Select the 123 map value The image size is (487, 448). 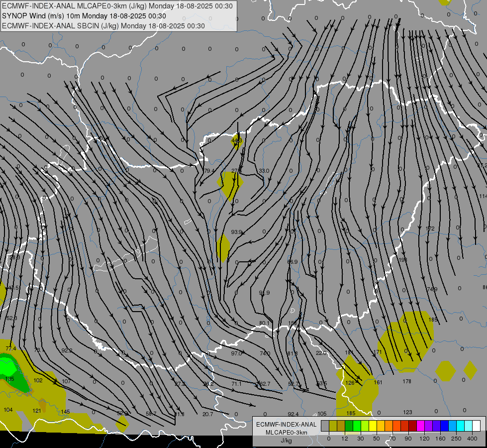pos(407,412)
